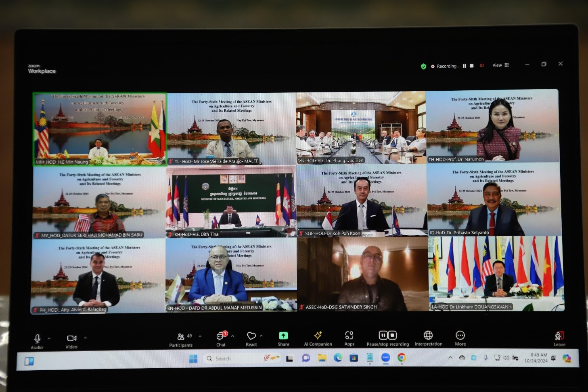
Task: Open Google Chrome from the taskbar
Action: tap(401, 358)
